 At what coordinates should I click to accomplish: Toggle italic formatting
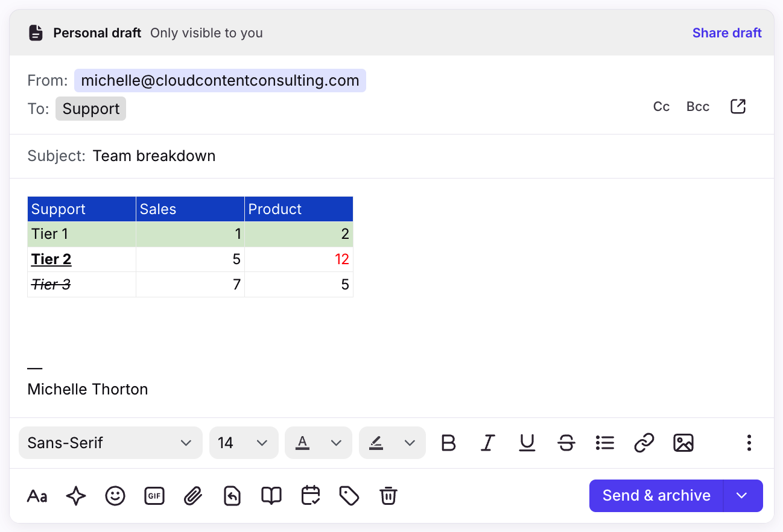[487, 443]
